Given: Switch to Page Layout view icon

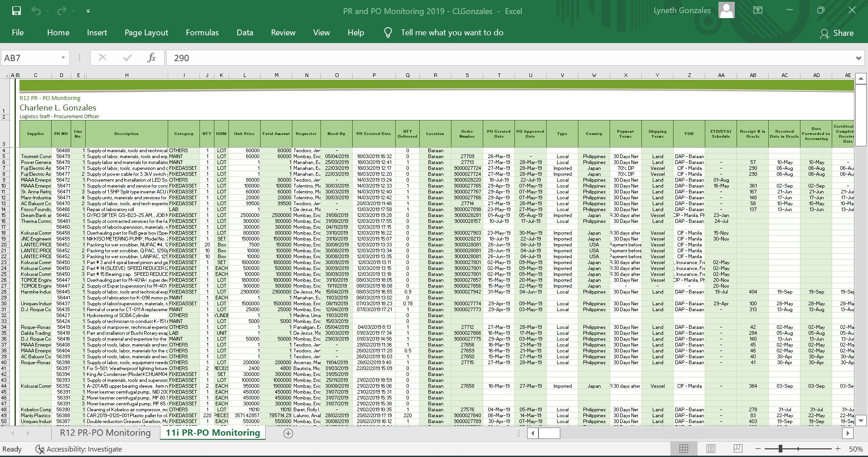Looking at the screenshot, I should pos(711,449).
